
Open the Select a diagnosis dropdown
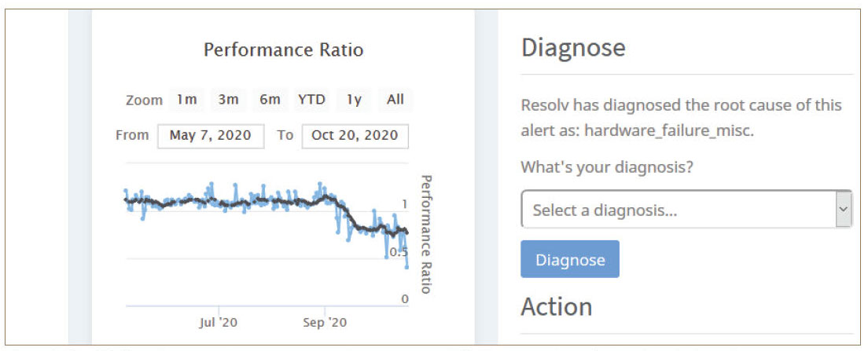click(678, 210)
